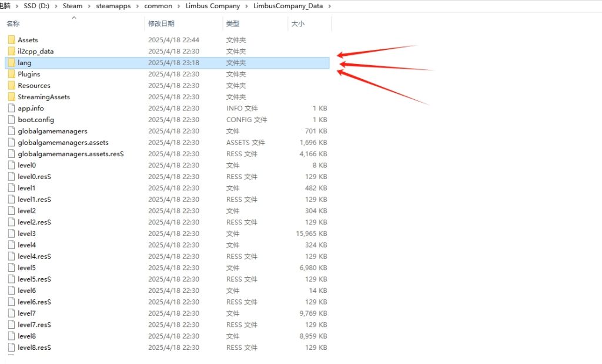602x364 pixels.
Task: Click the level5.resS file icon
Action: [12, 279]
